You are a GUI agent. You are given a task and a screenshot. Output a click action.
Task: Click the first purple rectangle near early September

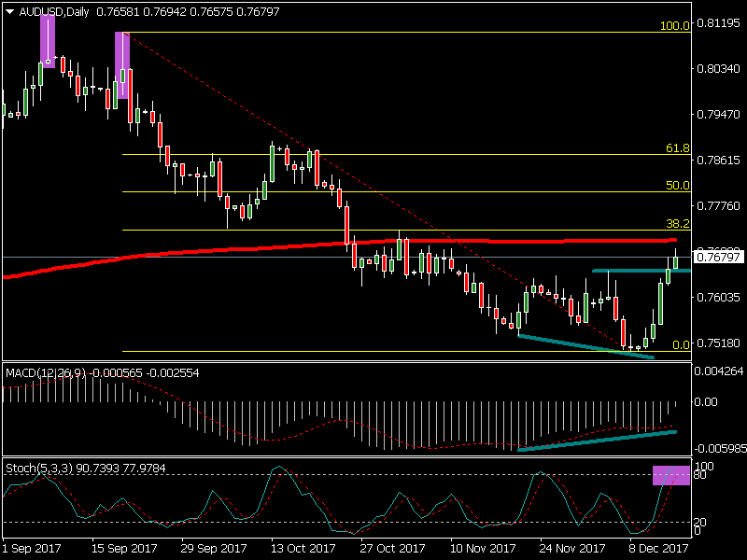(x=48, y=42)
